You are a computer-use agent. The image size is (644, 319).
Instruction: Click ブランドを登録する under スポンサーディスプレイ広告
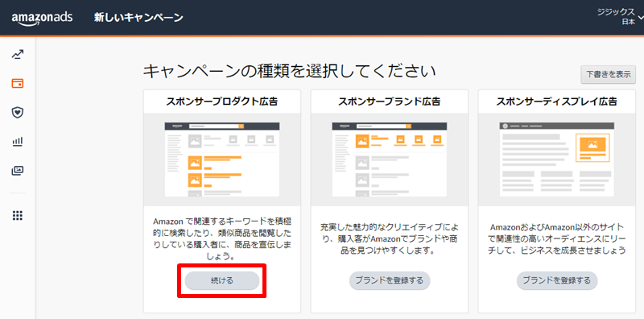[x=557, y=281]
